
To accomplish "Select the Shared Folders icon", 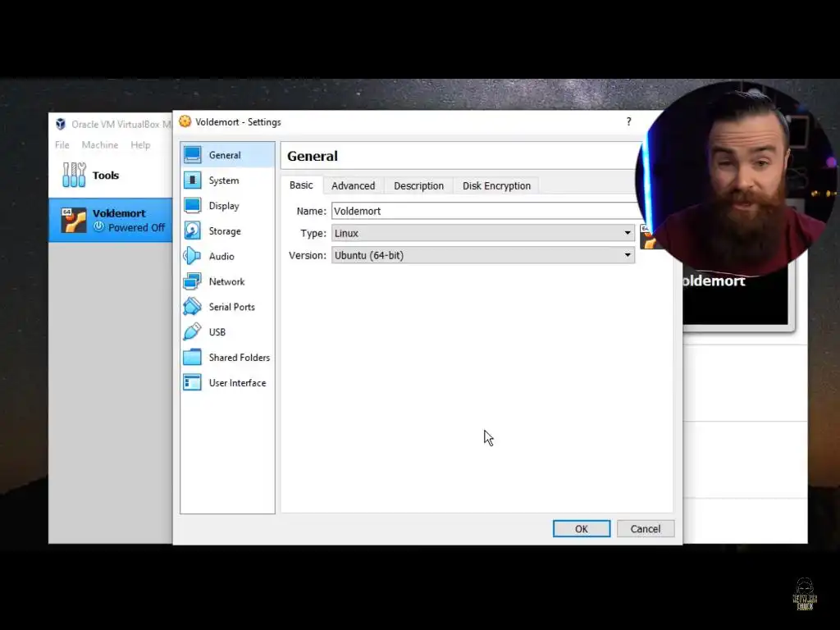I will [192, 358].
